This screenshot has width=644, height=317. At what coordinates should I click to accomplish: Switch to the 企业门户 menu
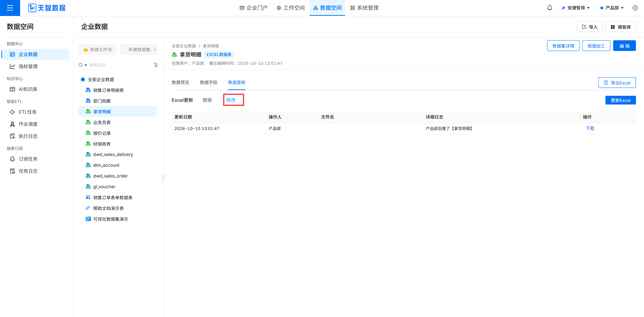253,8
